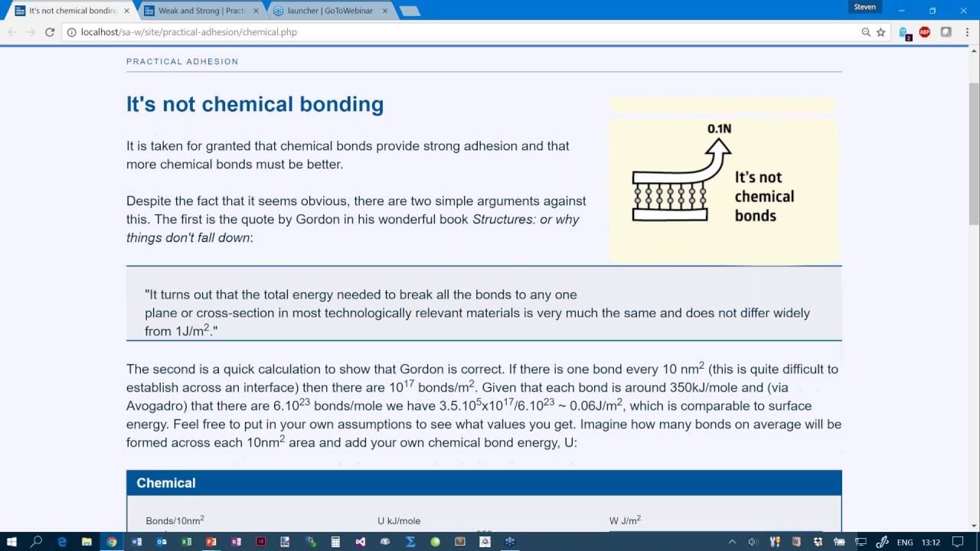Click the It's not chemical bonding heading
The width and height of the screenshot is (980, 551).
(255, 104)
